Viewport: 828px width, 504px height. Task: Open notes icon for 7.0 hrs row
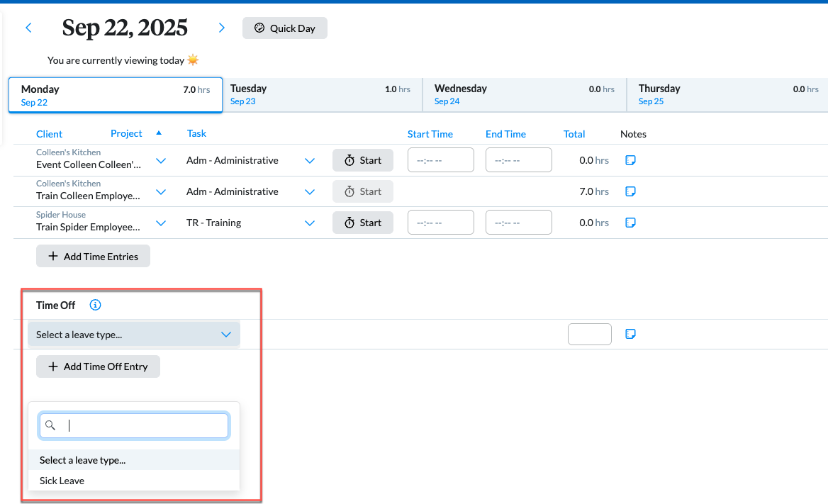pyautogui.click(x=630, y=191)
